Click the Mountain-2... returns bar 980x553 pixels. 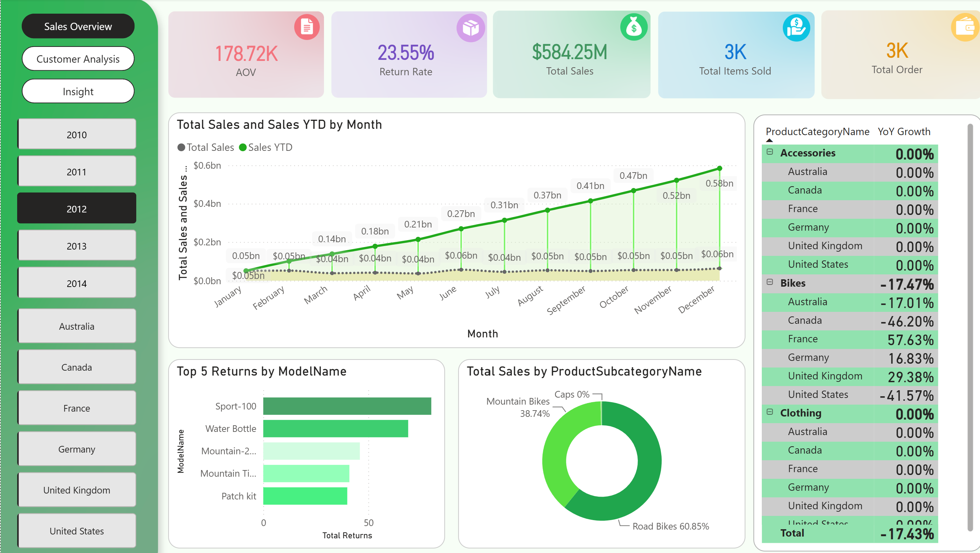pyautogui.click(x=311, y=451)
